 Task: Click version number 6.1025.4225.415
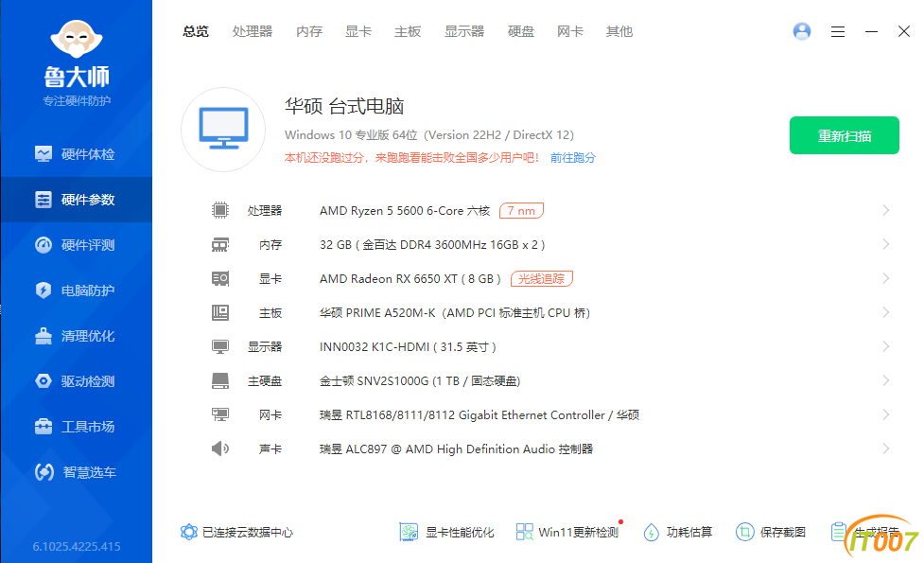tap(77, 547)
